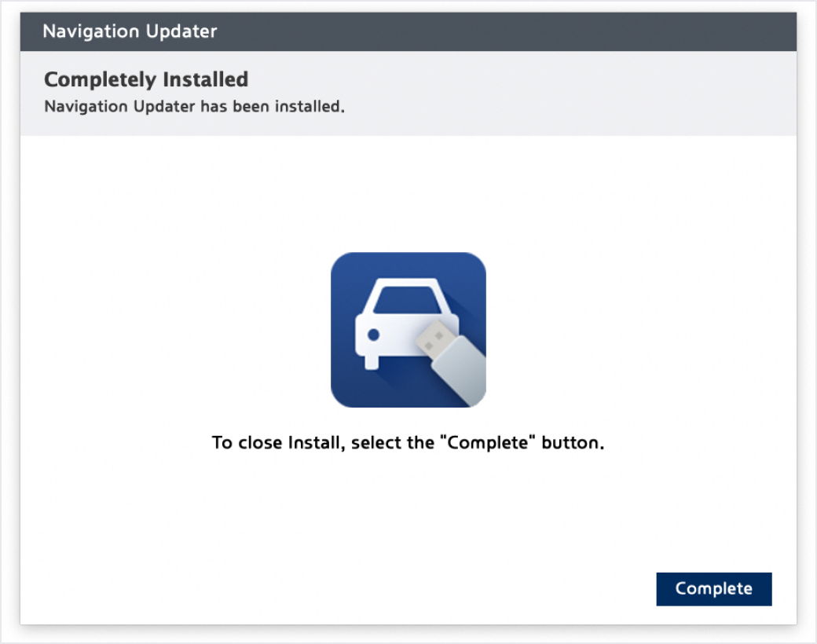817x644 pixels.
Task: Click the word "Install" in instruction line
Action: click(x=317, y=442)
